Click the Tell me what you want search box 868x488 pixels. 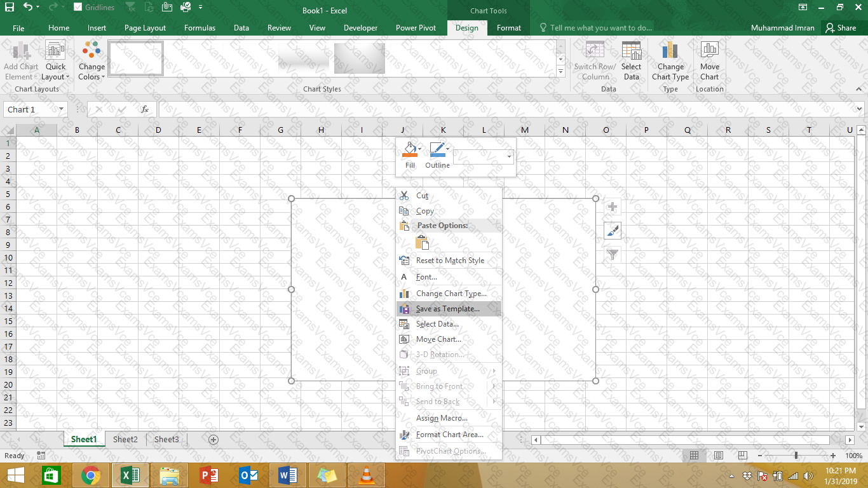point(595,28)
